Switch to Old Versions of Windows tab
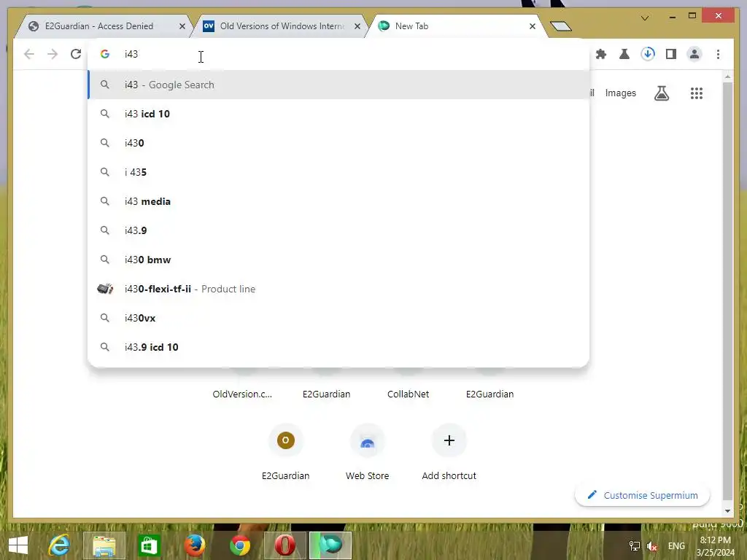The width and height of the screenshot is (747, 560). coord(279,26)
